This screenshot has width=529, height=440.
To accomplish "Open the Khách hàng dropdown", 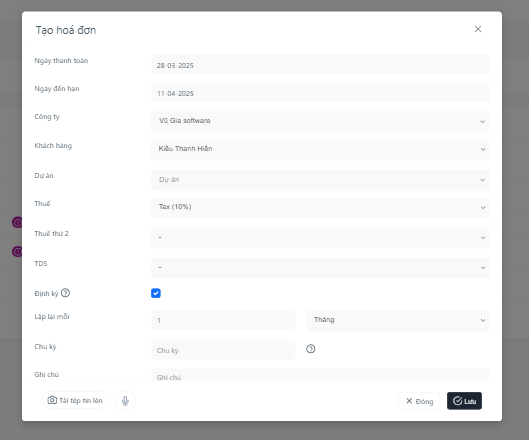I will click(320, 149).
